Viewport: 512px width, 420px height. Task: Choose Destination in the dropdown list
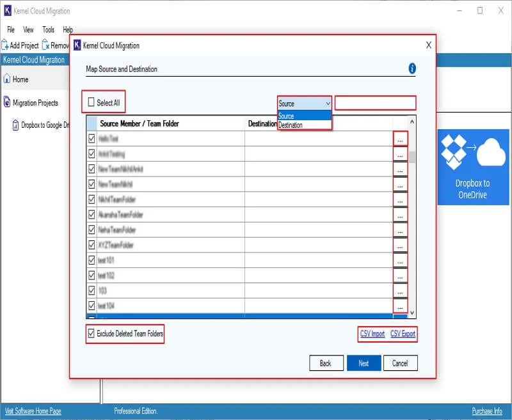pos(305,125)
